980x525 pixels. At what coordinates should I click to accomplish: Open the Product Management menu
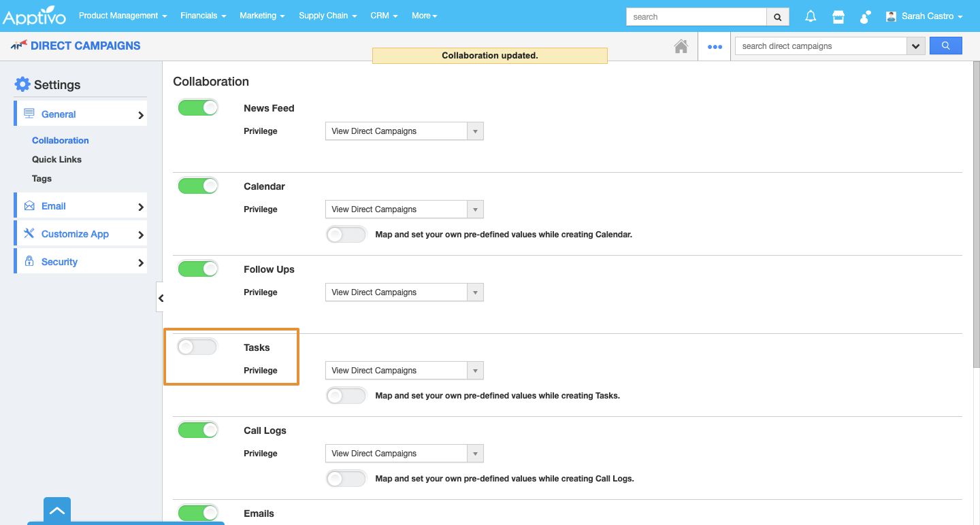[123, 16]
